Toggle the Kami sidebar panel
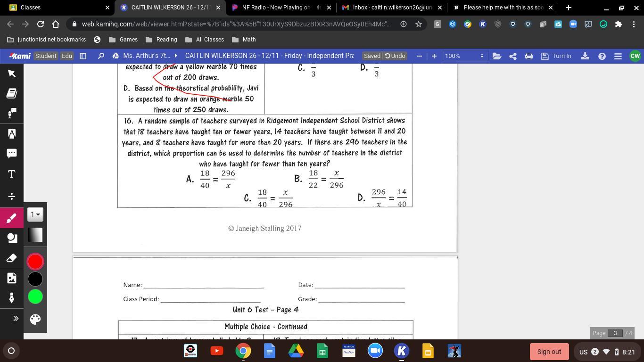Screen dimensions: 644x362 coord(83,56)
